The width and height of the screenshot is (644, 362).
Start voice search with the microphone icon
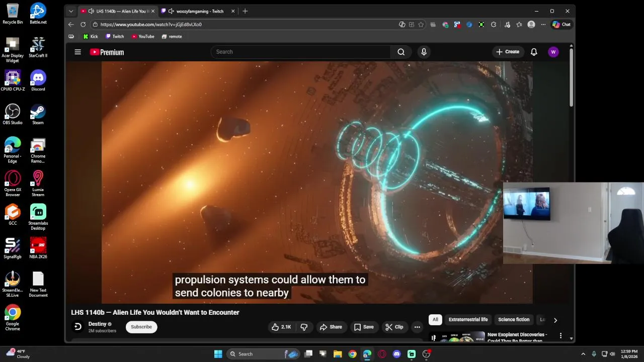424,52
